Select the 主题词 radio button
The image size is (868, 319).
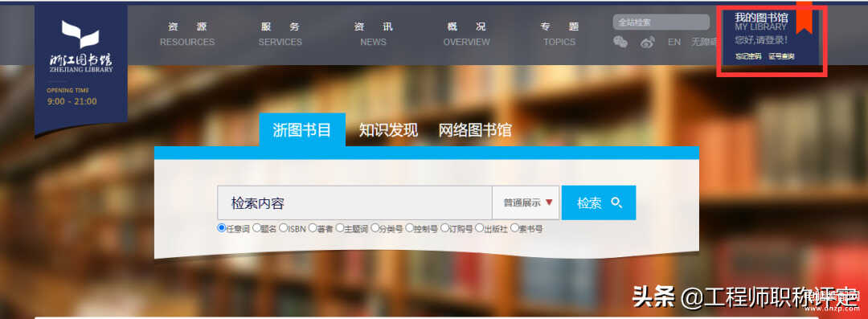[x=340, y=227]
